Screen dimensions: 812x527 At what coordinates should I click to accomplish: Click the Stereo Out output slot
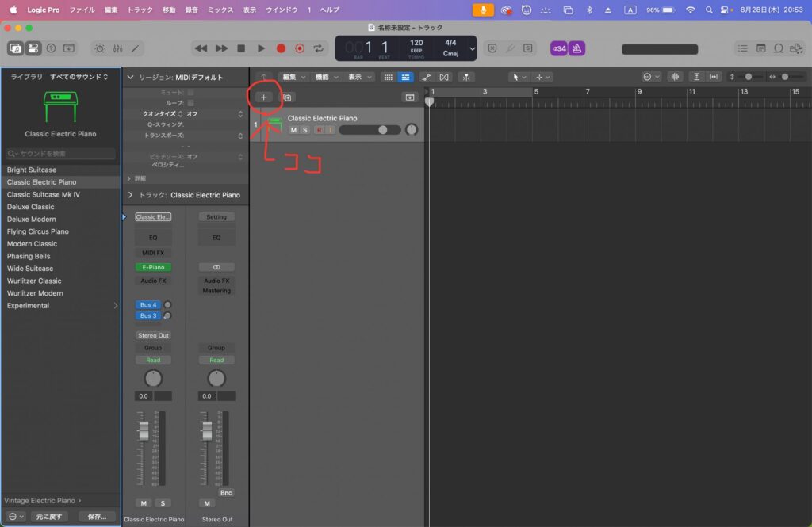[x=153, y=335]
